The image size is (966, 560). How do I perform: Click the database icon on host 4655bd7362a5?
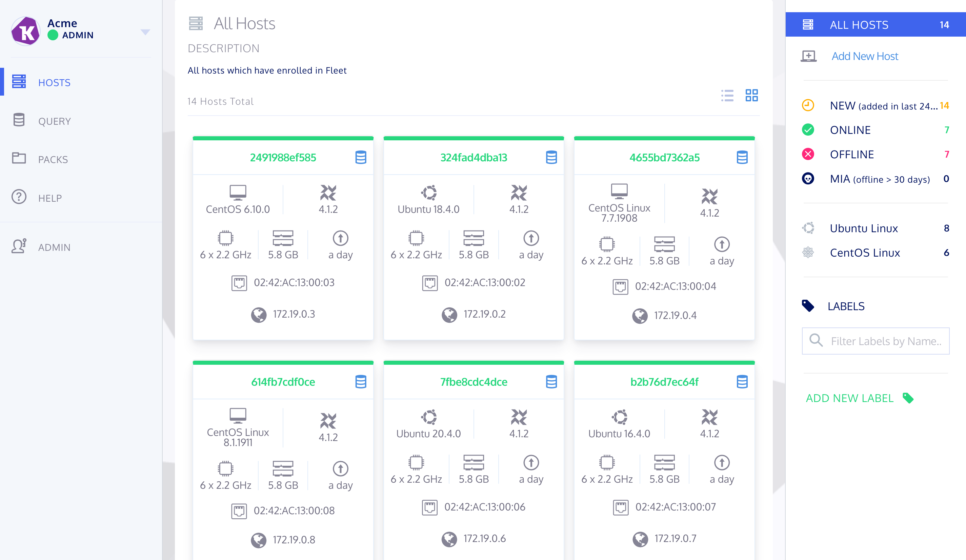(x=742, y=157)
